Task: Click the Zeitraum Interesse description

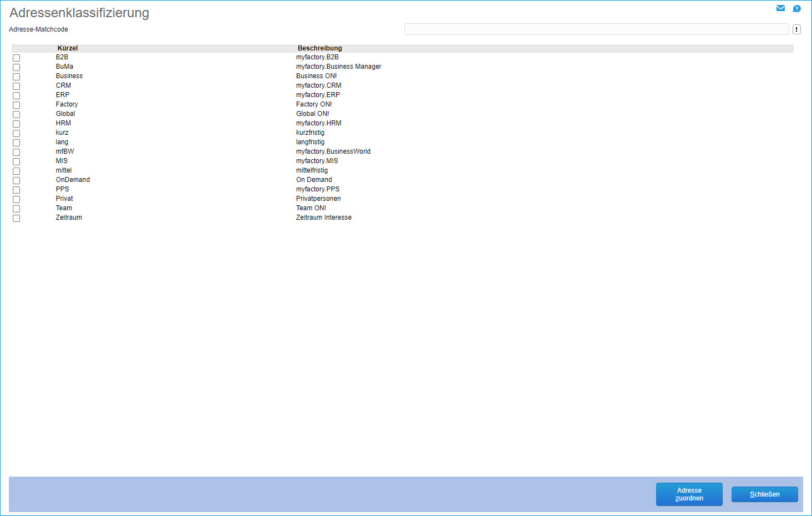Action: tap(324, 217)
